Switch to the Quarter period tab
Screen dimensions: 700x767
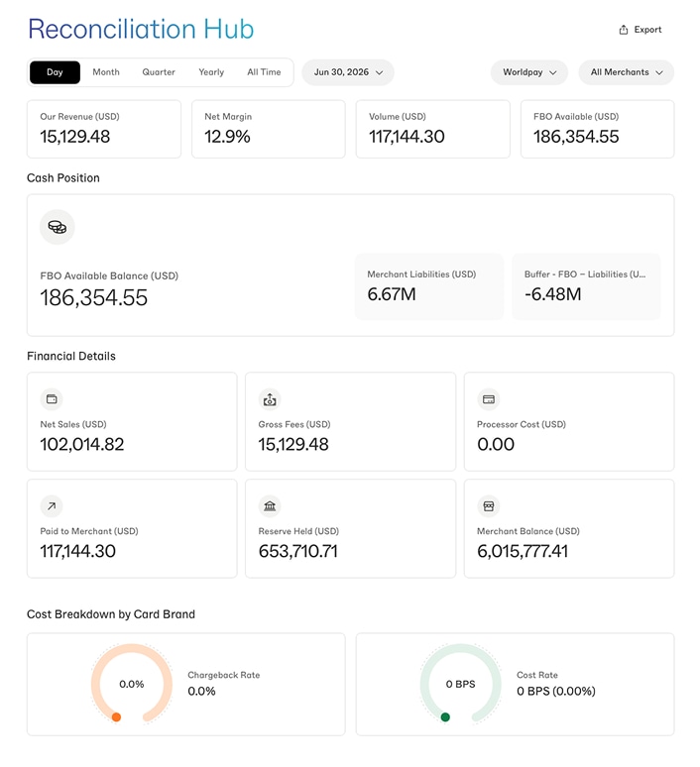pyautogui.click(x=159, y=72)
